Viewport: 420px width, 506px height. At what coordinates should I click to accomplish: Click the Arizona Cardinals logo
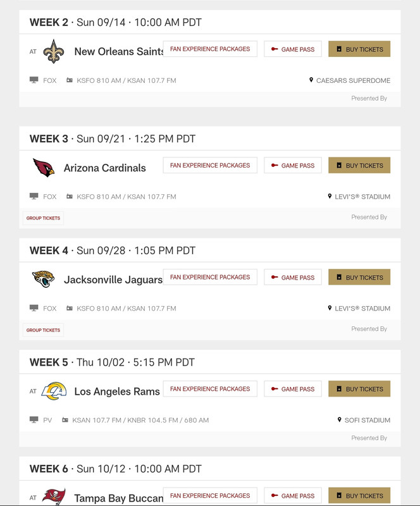(x=44, y=168)
